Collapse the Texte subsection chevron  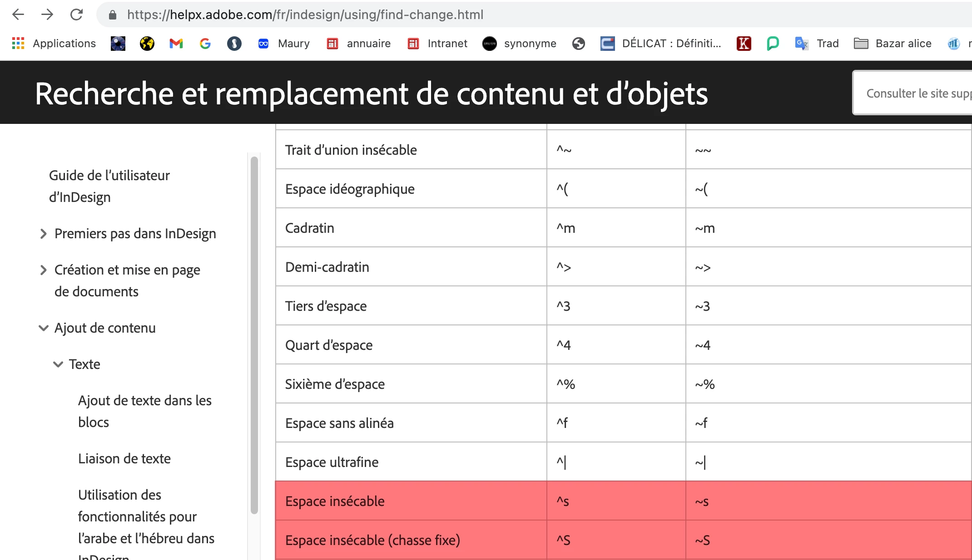tap(58, 364)
